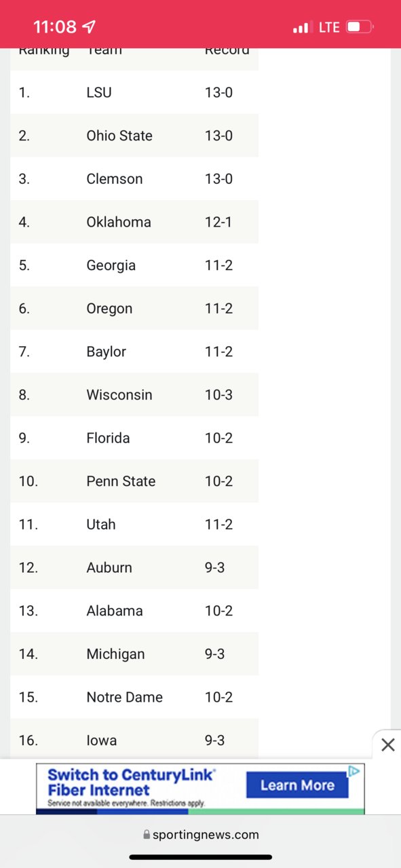Tap Oklahoma's 12-1 record
Image resolution: width=401 pixels, height=868 pixels.
coord(218,222)
